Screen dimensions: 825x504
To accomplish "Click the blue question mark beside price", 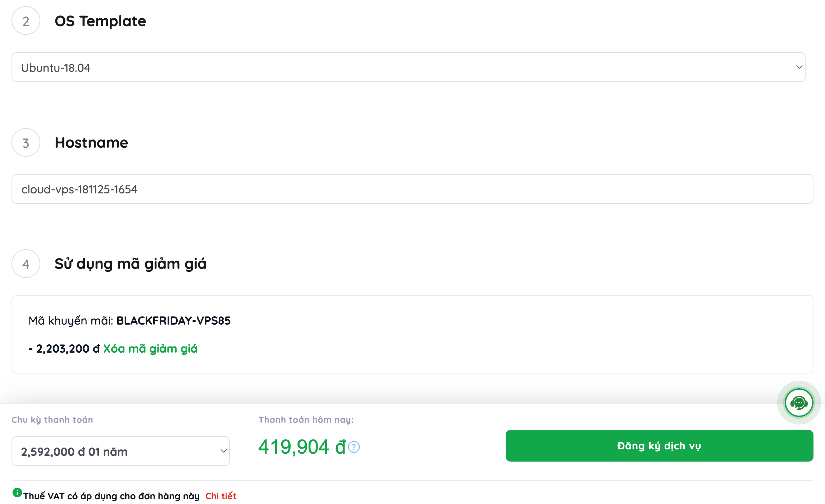I will [x=354, y=447].
